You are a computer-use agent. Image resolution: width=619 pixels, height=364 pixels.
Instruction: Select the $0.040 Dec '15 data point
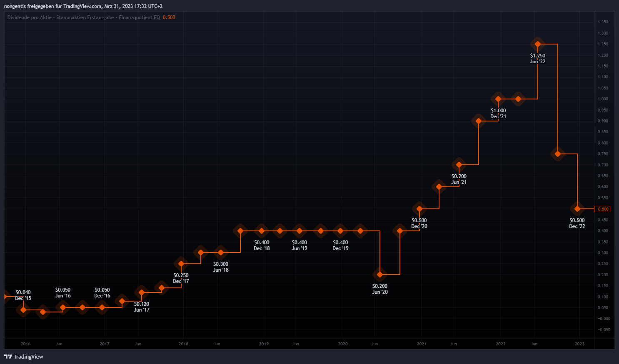click(x=23, y=310)
